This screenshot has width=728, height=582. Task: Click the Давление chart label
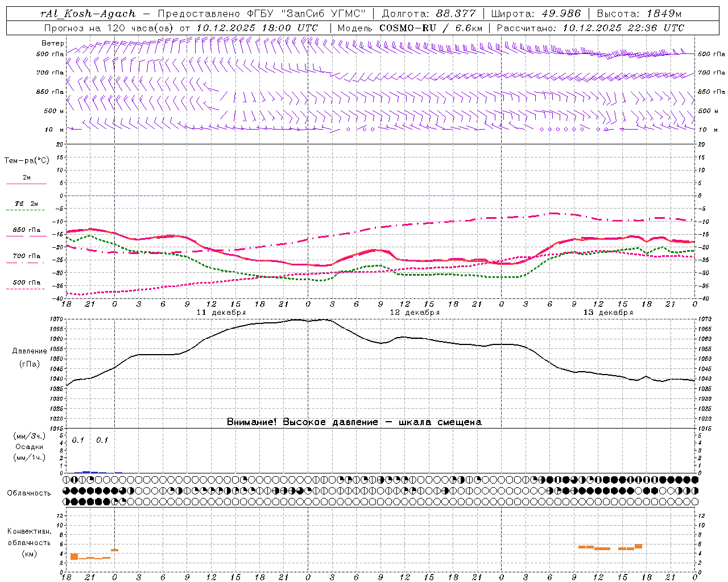tap(30, 351)
